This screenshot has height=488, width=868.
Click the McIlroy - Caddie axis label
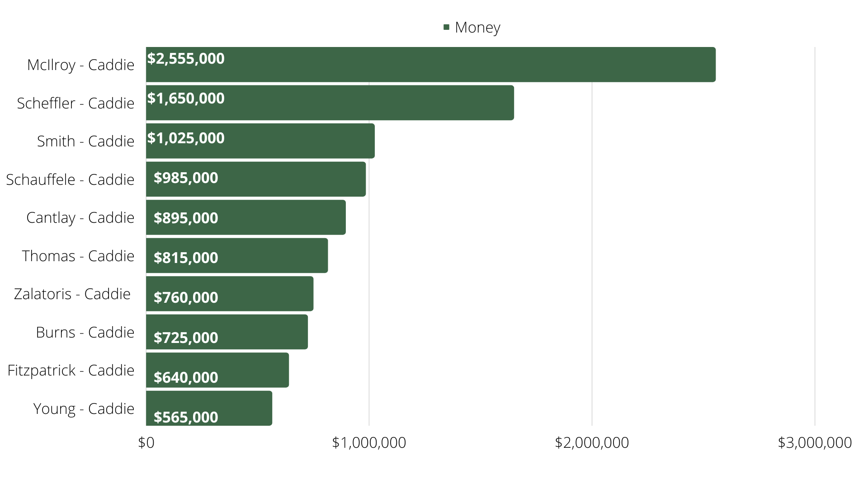(80, 65)
